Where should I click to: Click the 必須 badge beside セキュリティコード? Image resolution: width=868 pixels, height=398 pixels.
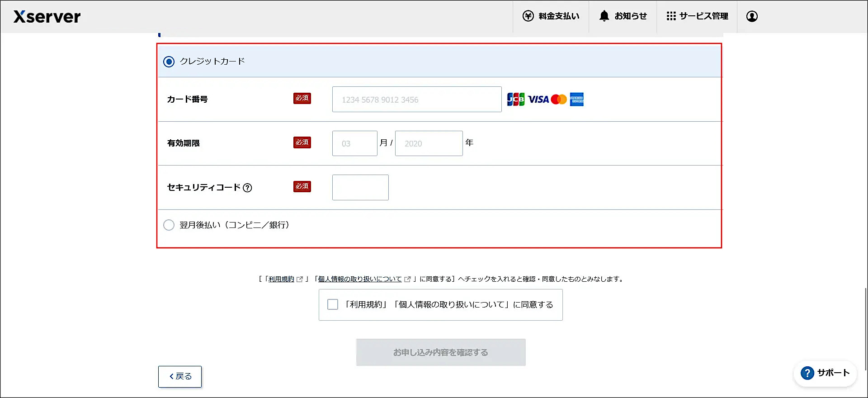[x=302, y=186]
